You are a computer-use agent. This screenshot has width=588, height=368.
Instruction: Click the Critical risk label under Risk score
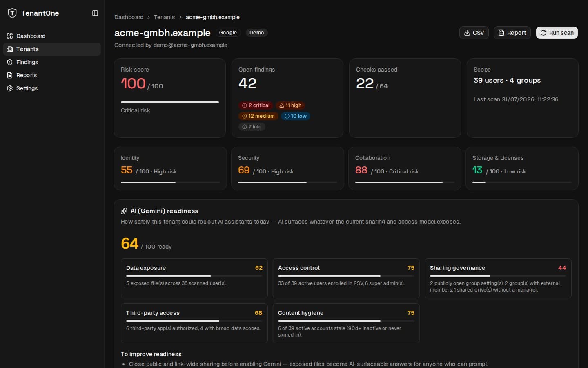click(x=136, y=110)
